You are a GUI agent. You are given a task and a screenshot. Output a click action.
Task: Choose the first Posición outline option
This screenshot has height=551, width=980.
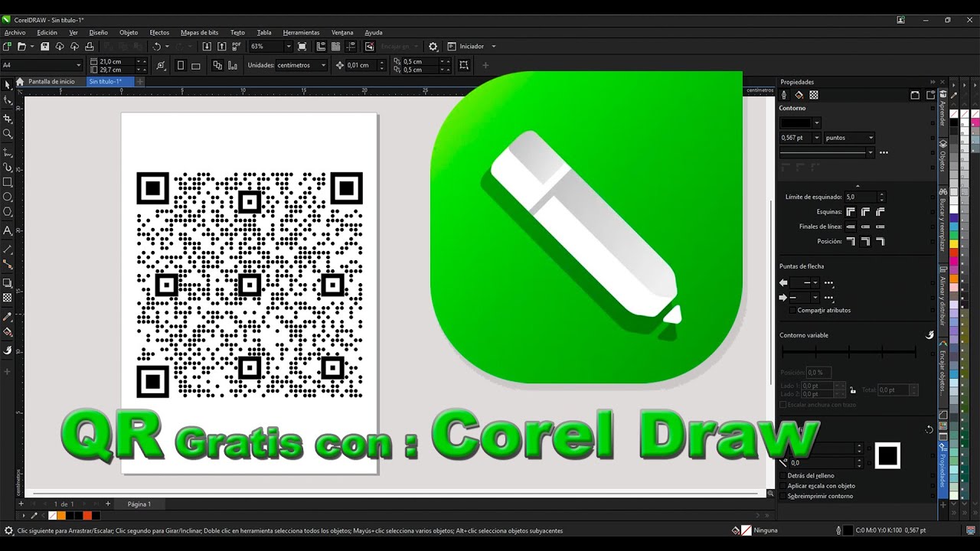coord(851,241)
